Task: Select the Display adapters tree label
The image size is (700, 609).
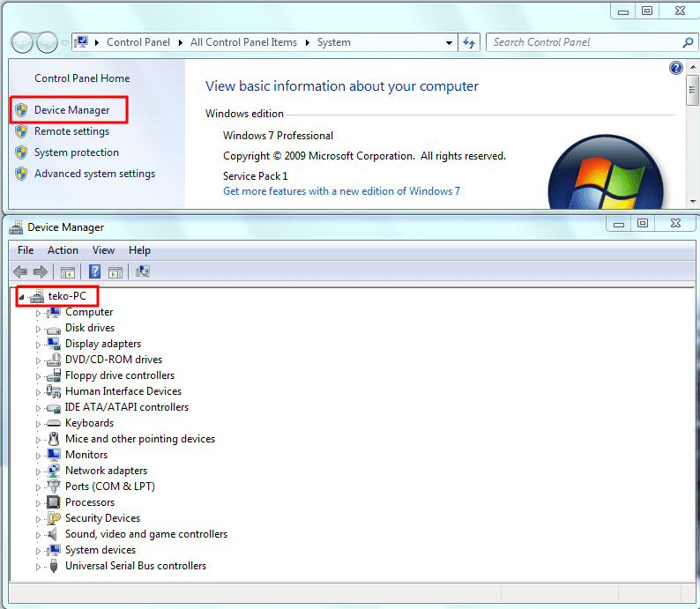Action: coord(103,344)
